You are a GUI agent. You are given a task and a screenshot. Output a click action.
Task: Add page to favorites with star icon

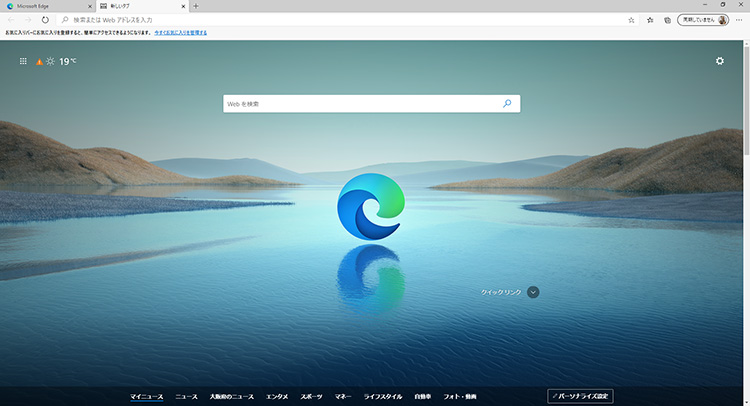tap(631, 19)
